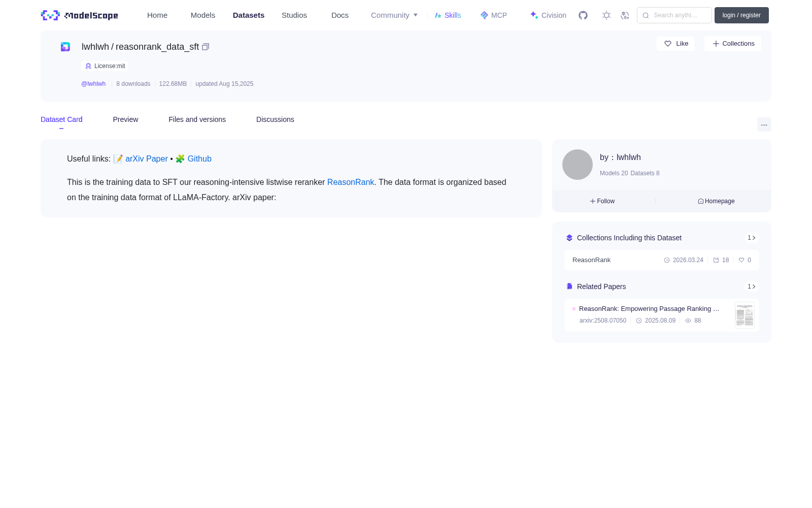Expand Collections Including this Dataset count
This screenshot has height=508, width=812.
[x=752, y=238]
